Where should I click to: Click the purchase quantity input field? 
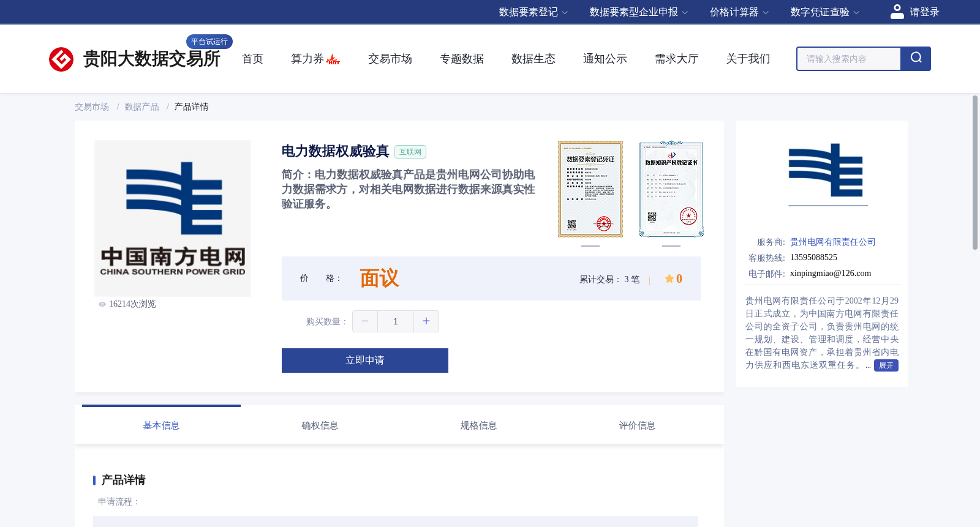click(x=396, y=321)
